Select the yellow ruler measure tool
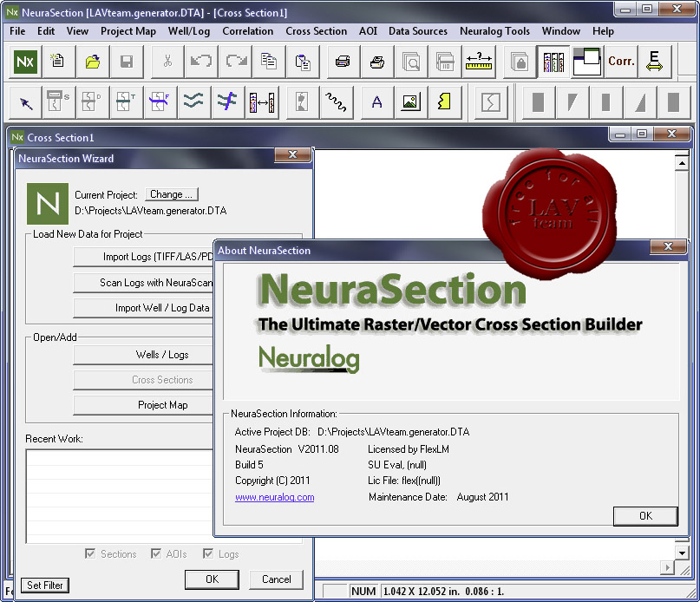Image resolution: width=700 pixels, height=602 pixels. [479, 62]
